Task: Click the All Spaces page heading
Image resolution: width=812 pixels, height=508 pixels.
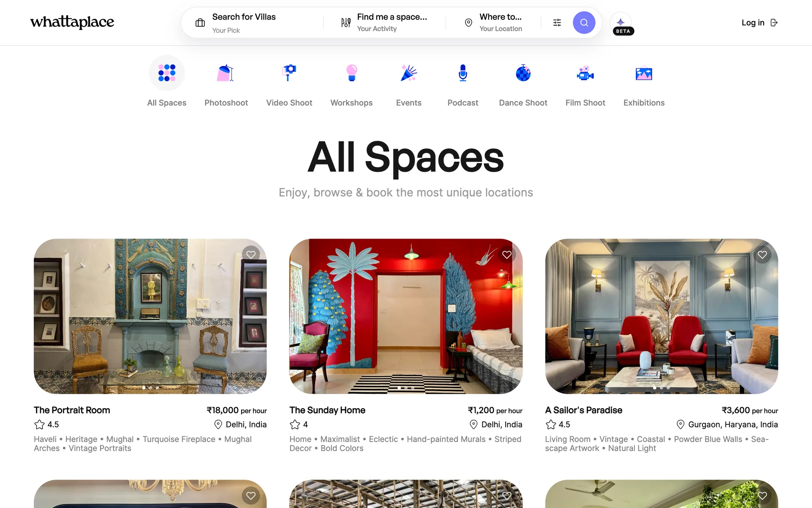Action: tap(406, 157)
